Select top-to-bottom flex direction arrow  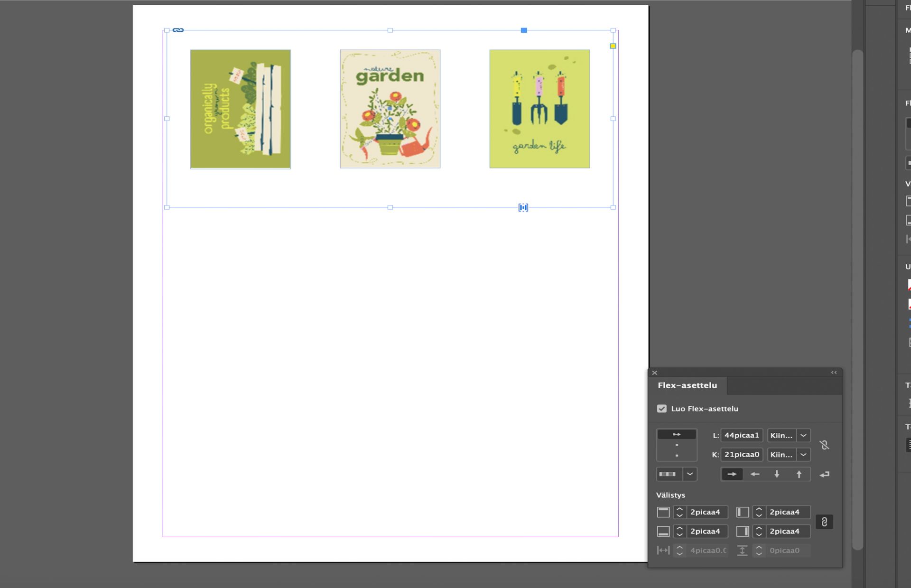pyautogui.click(x=777, y=474)
